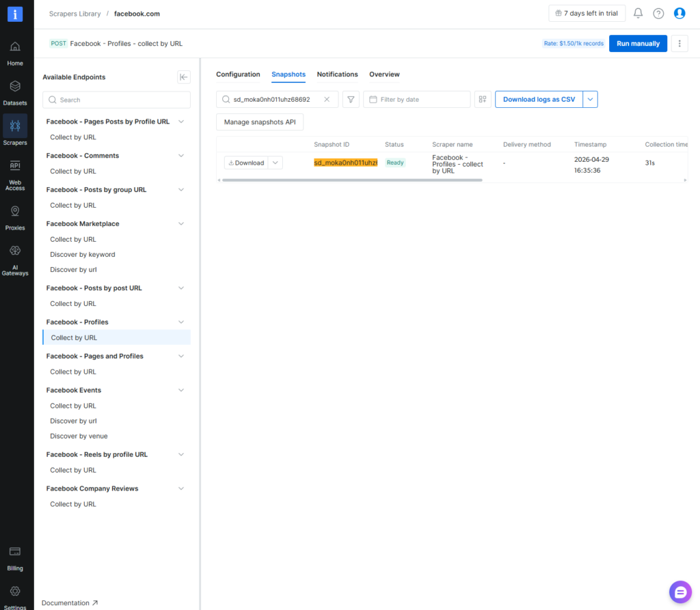
Task: Click the snapshots table horizontal scrollbar
Action: click(x=352, y=180)
